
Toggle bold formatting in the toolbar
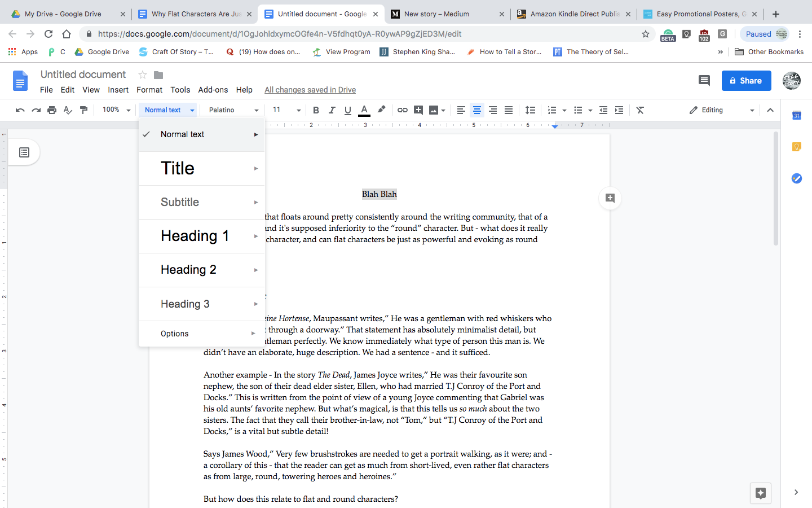tap(316, 110)
